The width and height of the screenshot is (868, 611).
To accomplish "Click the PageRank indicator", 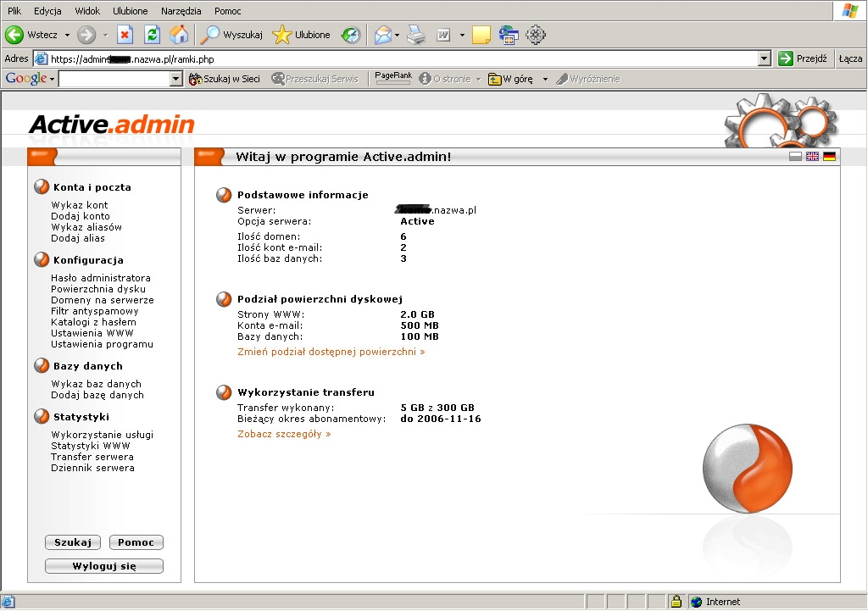I will [x=393, y=78].
